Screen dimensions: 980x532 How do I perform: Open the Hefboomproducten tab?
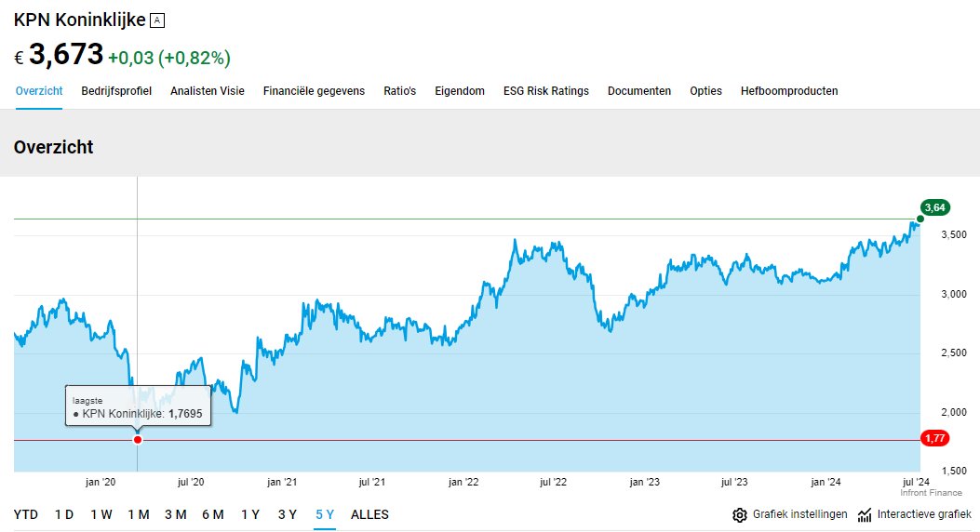(x=789, y=91)
